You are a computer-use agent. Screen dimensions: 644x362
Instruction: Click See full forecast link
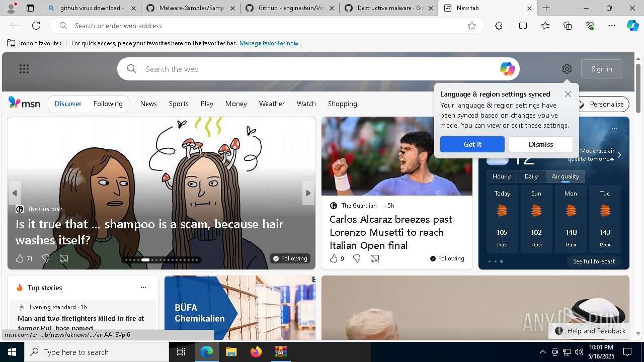(x=594, y=261)
